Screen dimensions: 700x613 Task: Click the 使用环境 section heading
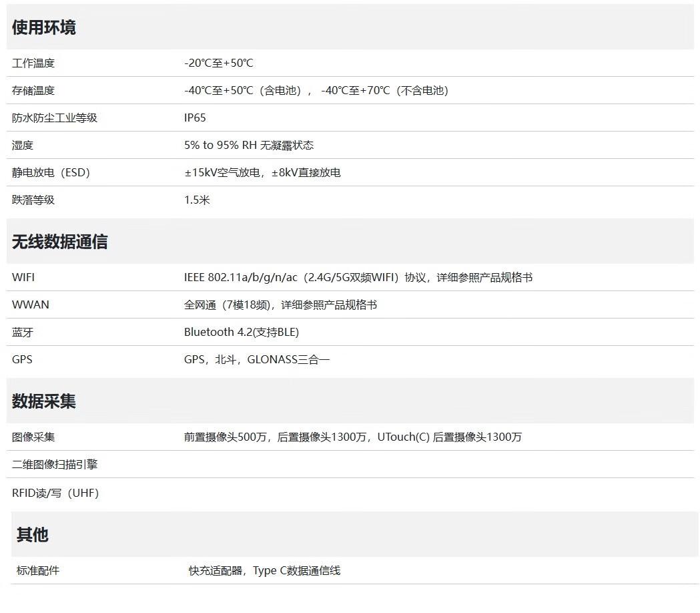(44, 27)
